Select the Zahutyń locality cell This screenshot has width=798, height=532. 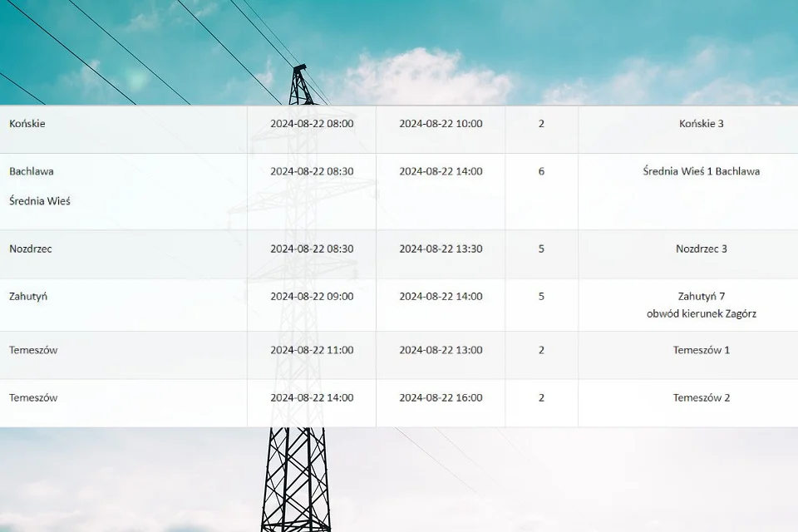click(123, 304)
